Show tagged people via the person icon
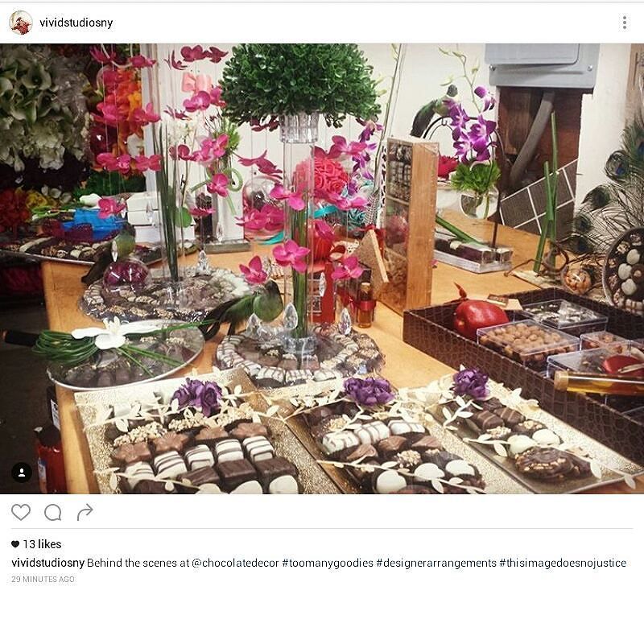The width and height of the screenshot is (644, 644). click(22, 473)
